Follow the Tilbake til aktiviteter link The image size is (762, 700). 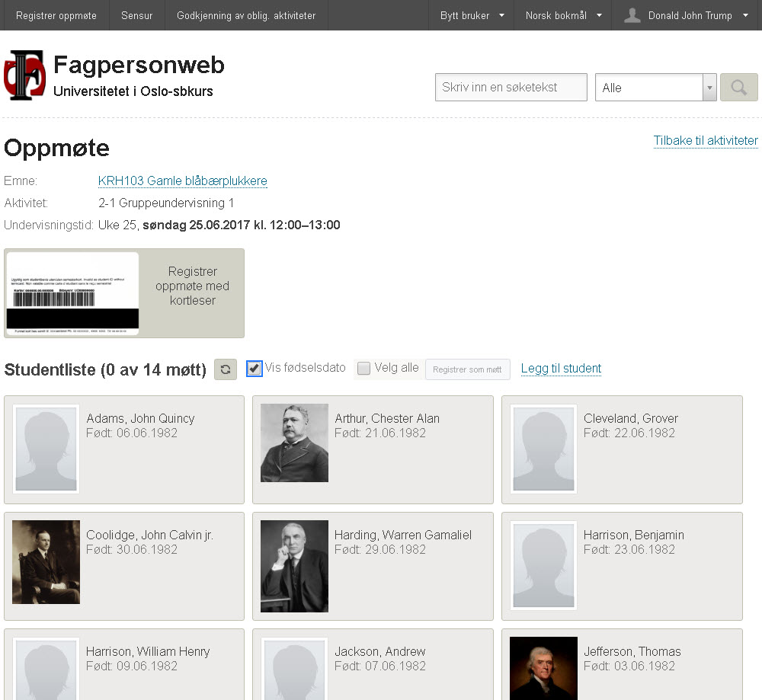coord(705,140)
